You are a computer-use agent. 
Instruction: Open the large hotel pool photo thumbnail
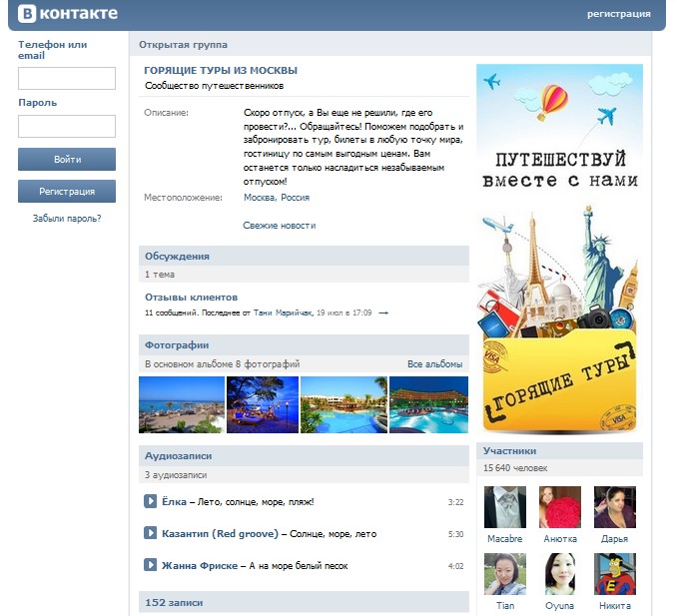[428, 404]
